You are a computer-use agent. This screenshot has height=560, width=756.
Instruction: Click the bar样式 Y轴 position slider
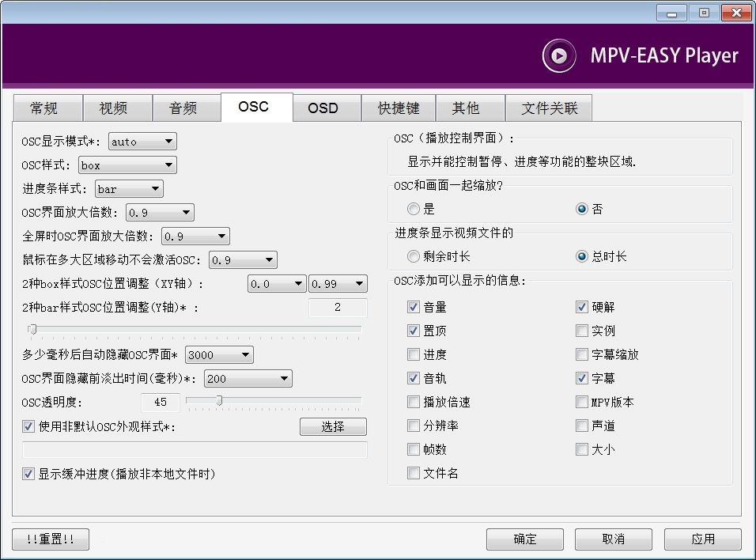click(195, 330)
